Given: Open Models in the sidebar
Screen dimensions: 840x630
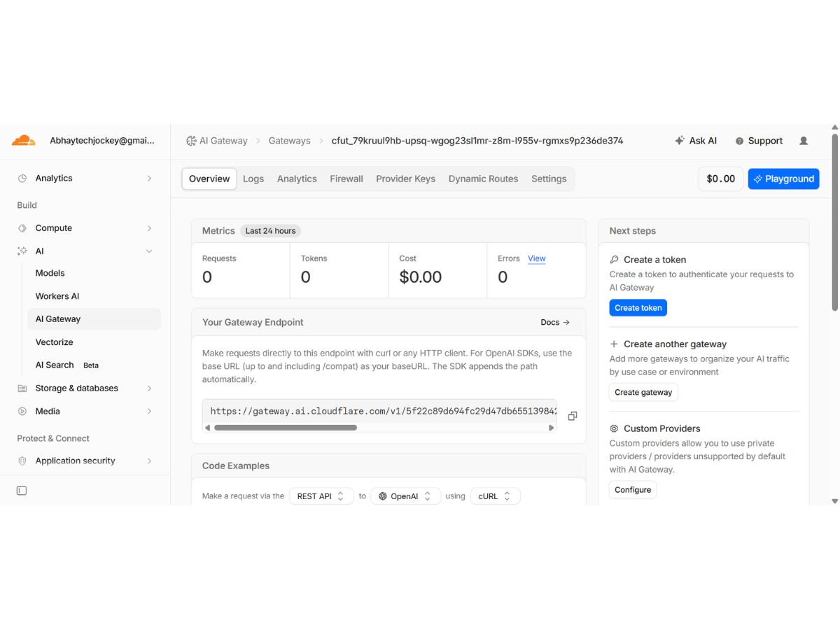Looking at the screenshot, I should click(x=50, y=274).
